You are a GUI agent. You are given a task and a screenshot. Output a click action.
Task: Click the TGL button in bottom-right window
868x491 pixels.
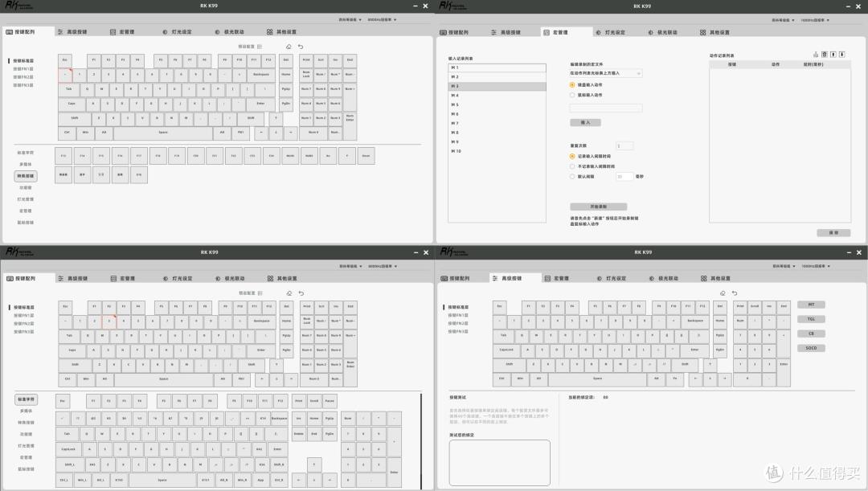click(x=811, y=319)
